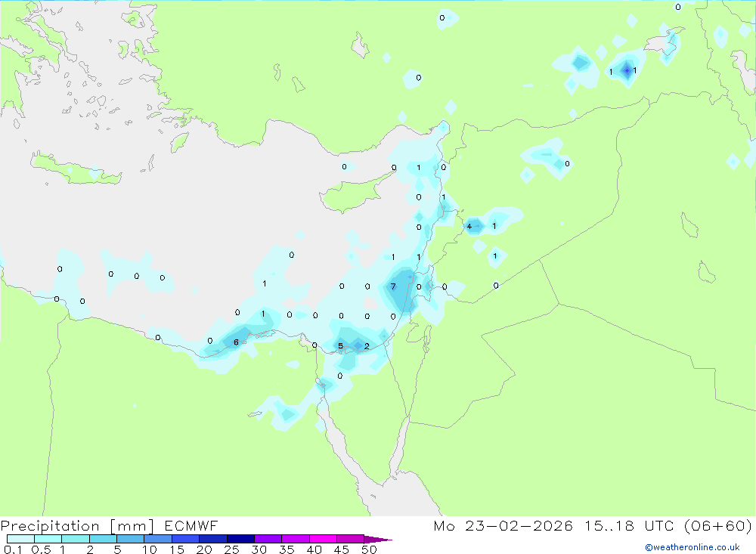Click the legend scale label 0.5

coord(41,549)
